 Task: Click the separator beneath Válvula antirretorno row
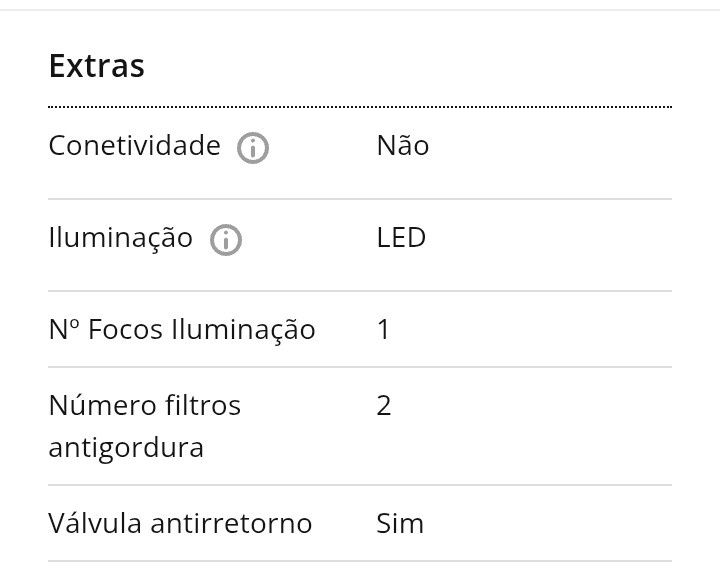point(360,561)
